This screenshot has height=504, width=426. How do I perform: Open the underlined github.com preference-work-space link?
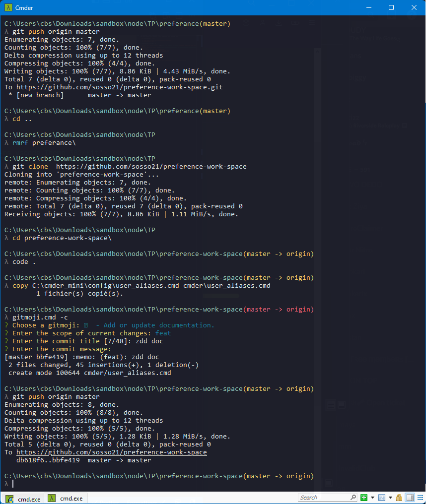click(112, 452)
